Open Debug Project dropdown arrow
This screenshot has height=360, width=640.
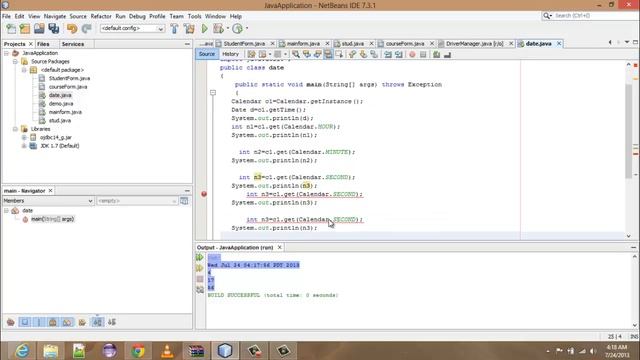pyautogui.click(x=228, y=29)
